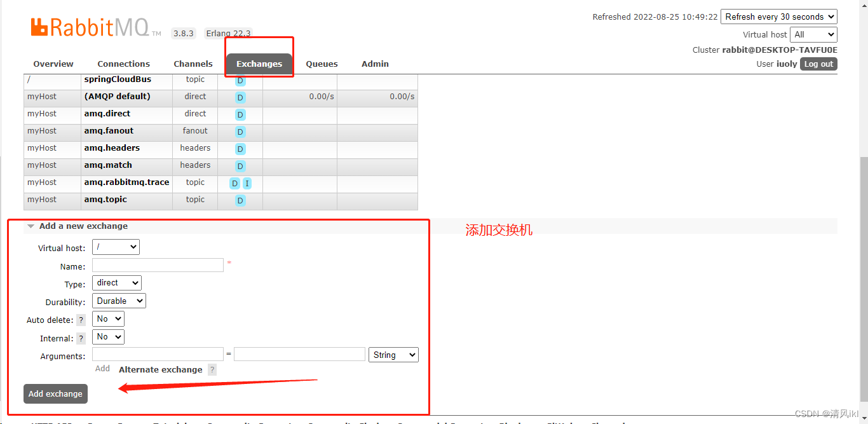Click the Log out button
Image resolution: width=868 pixels, height=424 pixels.
[x=818, y=64]
